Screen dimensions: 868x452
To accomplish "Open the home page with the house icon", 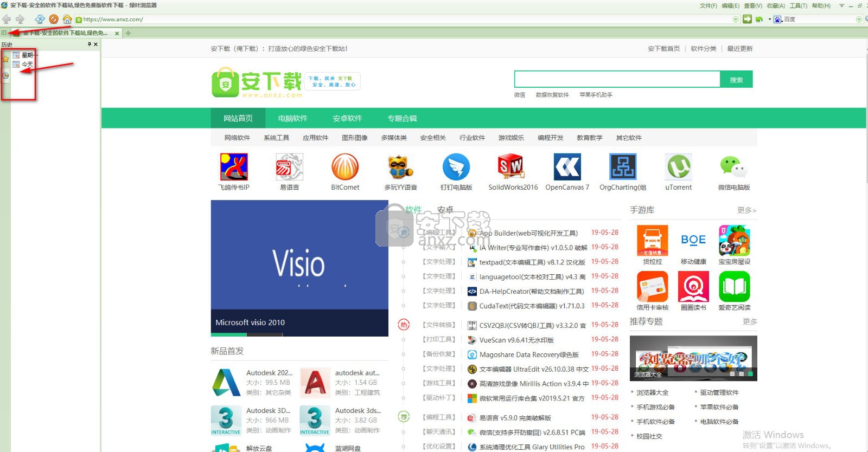I will [67, 19].
